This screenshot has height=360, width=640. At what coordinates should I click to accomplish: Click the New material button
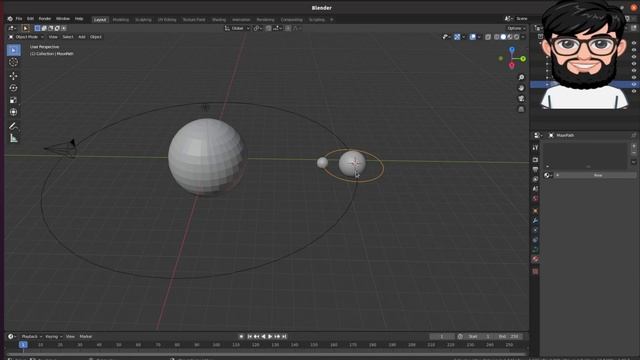click(x=595, y=175)
